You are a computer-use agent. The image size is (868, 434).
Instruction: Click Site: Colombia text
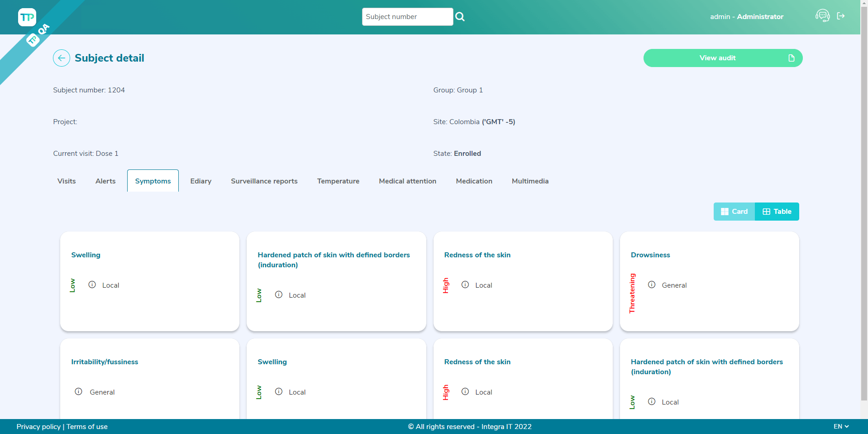point(474,121)
